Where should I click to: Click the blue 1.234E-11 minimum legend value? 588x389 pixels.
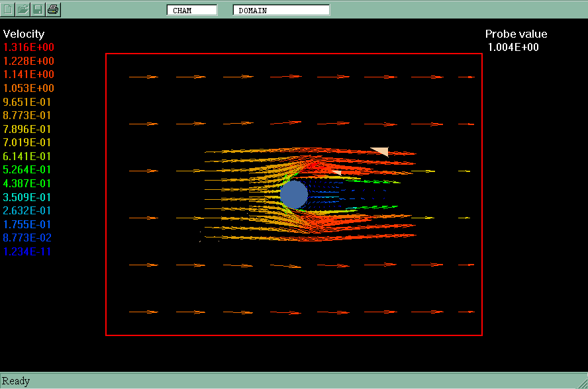tap(27, 251)
